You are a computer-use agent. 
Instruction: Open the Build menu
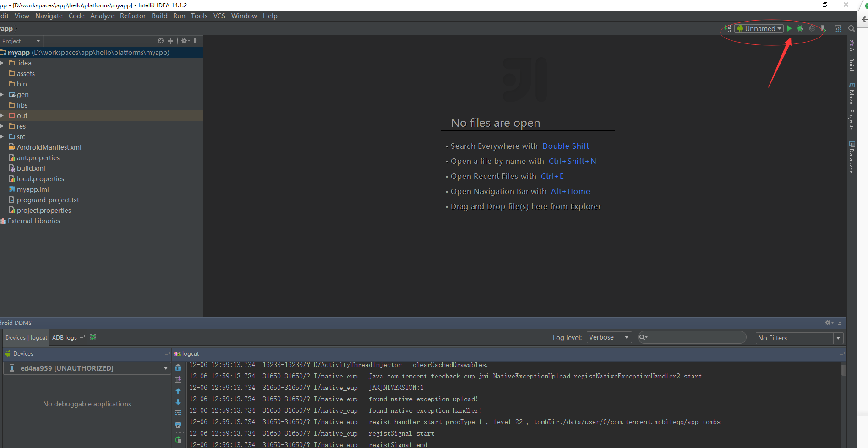[x=159, y=16]
